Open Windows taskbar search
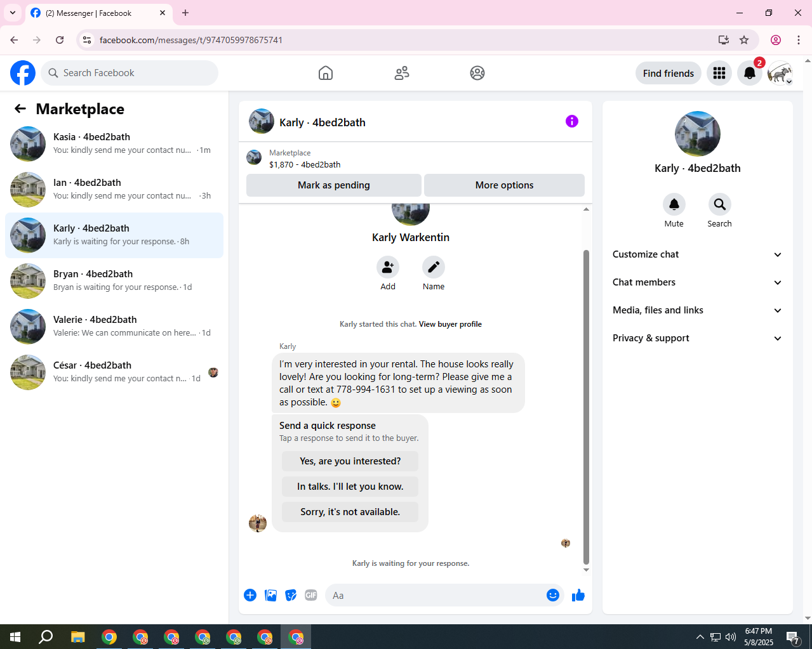Image resolution: width=812 pixels, height=649 pixels. click(46, 637)
